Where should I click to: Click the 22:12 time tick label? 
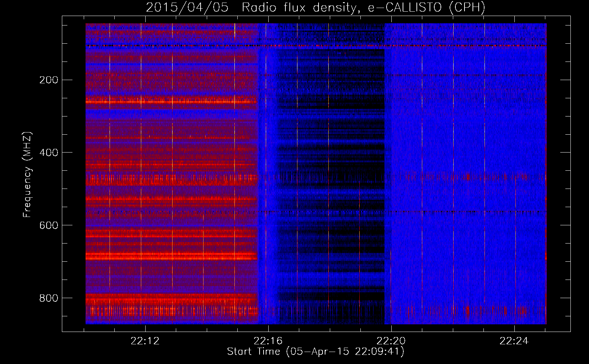pyautogui.click(x=145, y=341)
